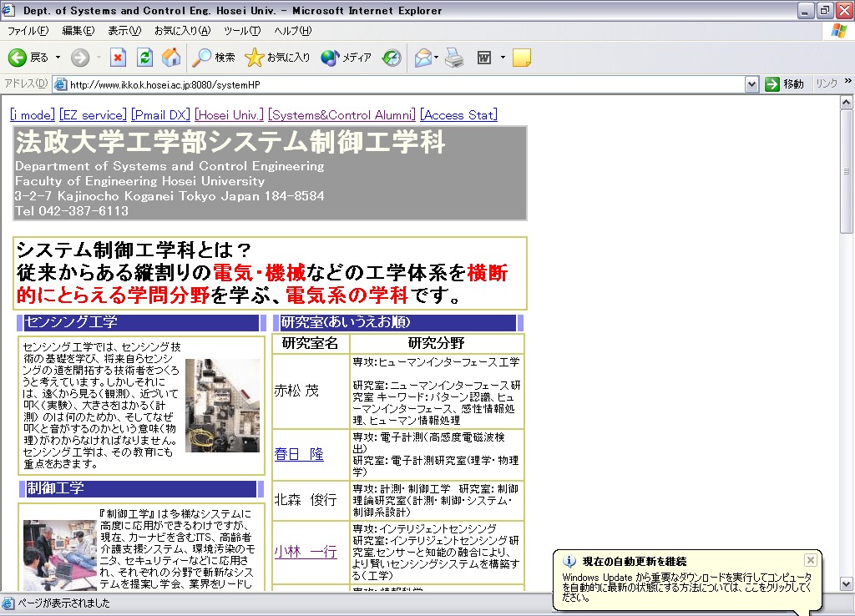Open Forward button history dropdown arrow

point(99,58)
